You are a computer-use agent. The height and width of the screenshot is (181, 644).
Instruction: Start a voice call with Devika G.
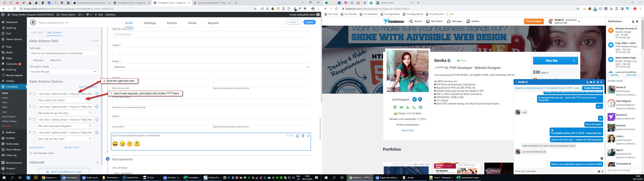coord(587,82)
